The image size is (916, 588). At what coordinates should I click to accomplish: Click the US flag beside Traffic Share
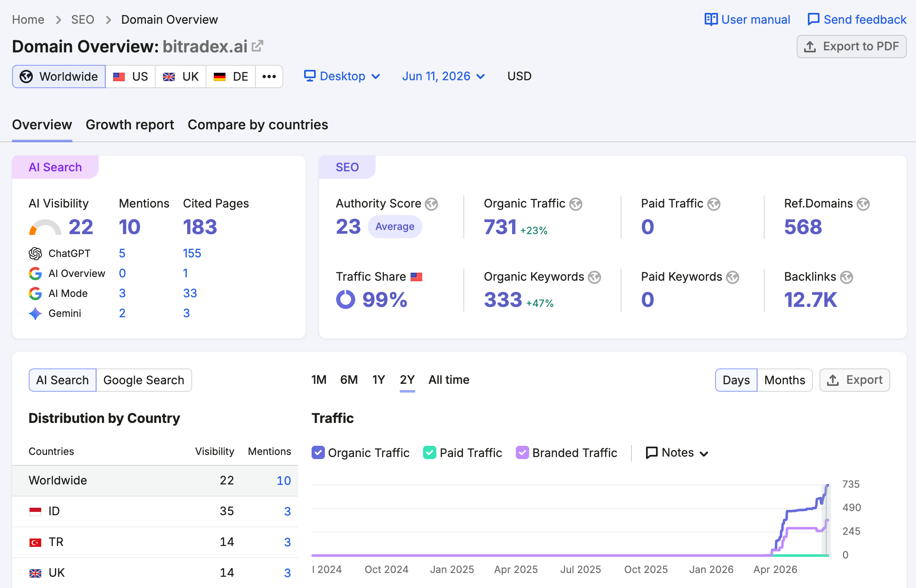pos(416,277)
